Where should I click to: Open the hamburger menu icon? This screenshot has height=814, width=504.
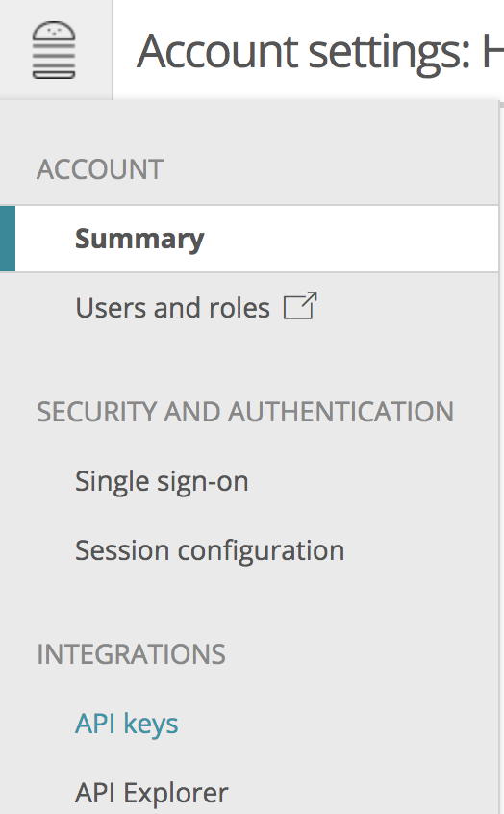(x=54, y=50)
